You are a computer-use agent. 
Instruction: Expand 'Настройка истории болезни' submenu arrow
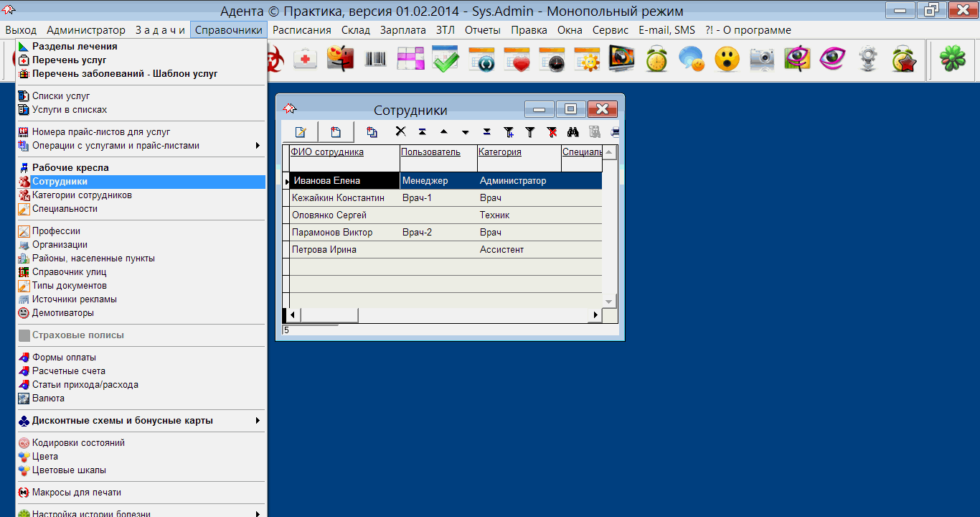[258, 513]
